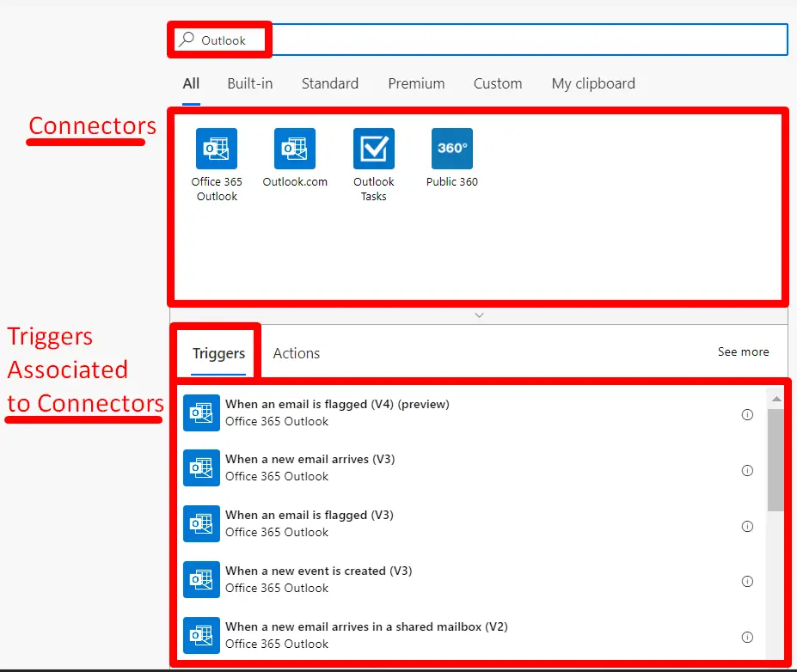Click the triggers list scrollbar thumb
This screenshot has width=797, height=672.
[776, 460]
